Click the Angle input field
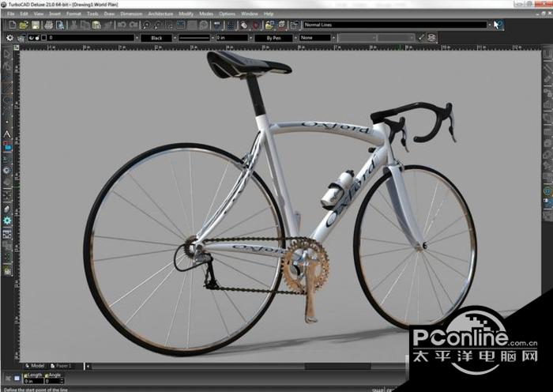This screenshot has height=392, width=553. (x=53, y=381)
